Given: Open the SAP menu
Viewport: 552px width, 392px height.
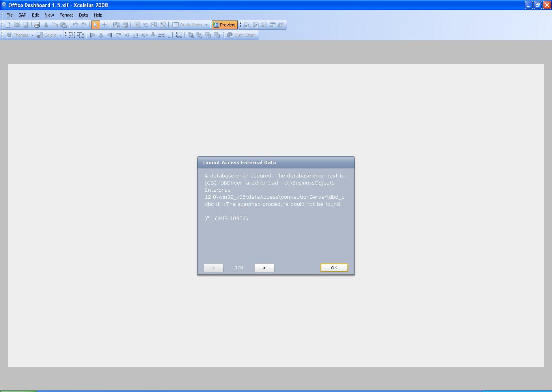Looking at the screenshot, I should tap(22, 15).
